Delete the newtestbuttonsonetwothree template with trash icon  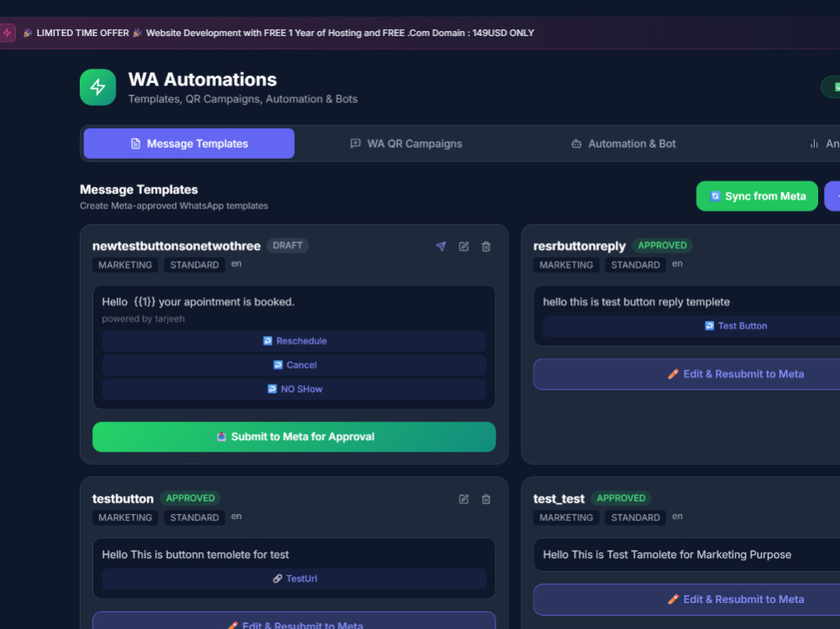point(486,246)
